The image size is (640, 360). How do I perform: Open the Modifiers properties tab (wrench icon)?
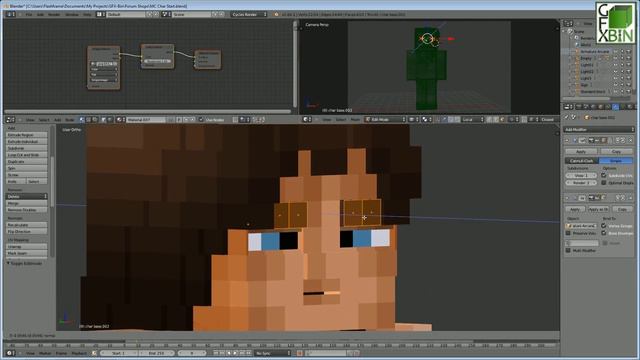click(616, 107)
